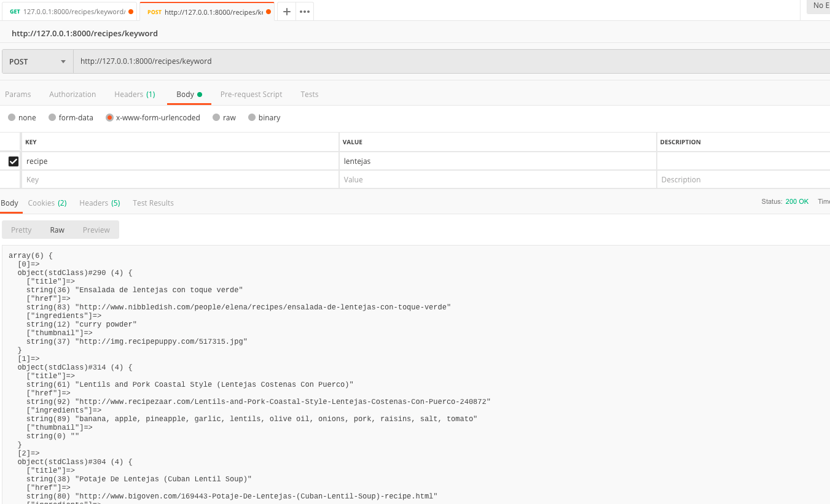
Task: Open the POST method dropdown
Action: [37, 61]
